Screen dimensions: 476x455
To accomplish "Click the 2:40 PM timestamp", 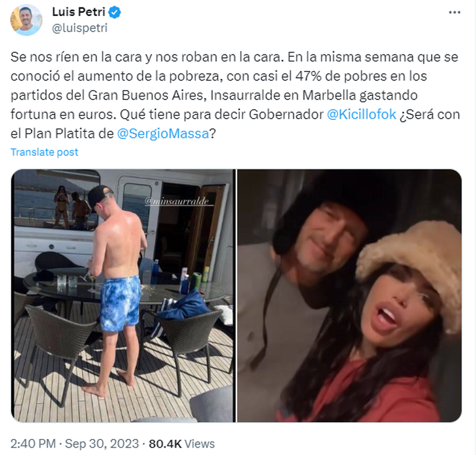I will (33, 443).
